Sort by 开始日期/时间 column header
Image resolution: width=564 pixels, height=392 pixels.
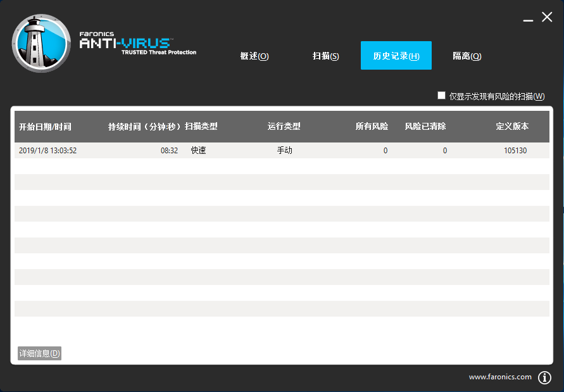click(45, 127)
